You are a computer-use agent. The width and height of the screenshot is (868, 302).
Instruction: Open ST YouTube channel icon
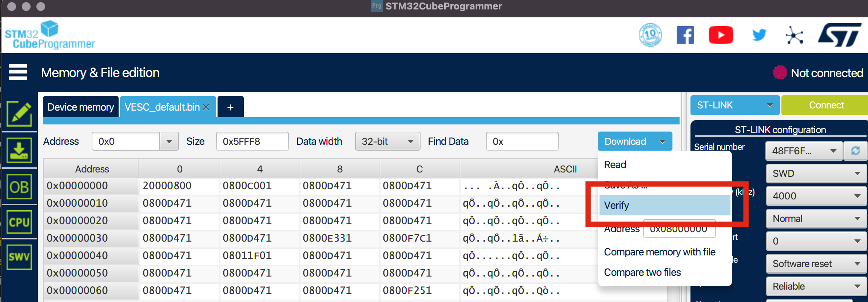tap(721, 35)
